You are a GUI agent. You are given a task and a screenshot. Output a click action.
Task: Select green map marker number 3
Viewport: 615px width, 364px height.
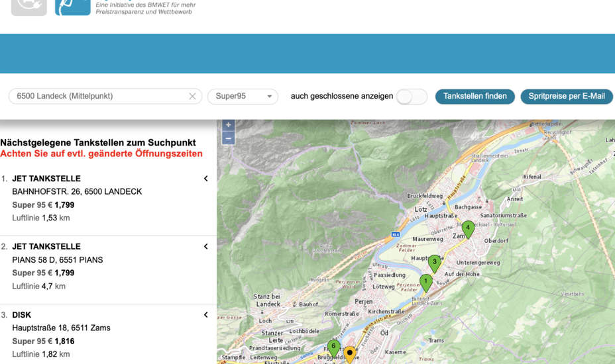pos(434,263)
